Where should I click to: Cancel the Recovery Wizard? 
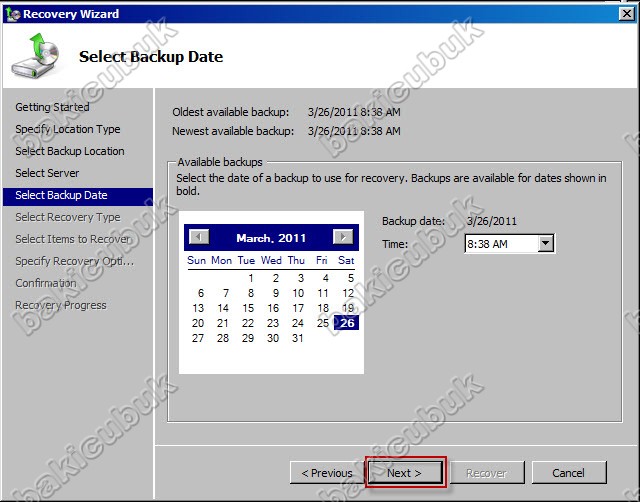[x=569, y=473]
